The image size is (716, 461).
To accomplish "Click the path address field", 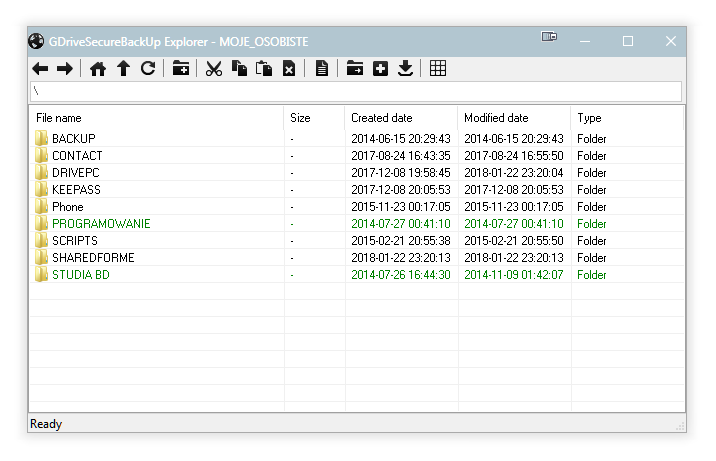I will click(x=356, y=91).
